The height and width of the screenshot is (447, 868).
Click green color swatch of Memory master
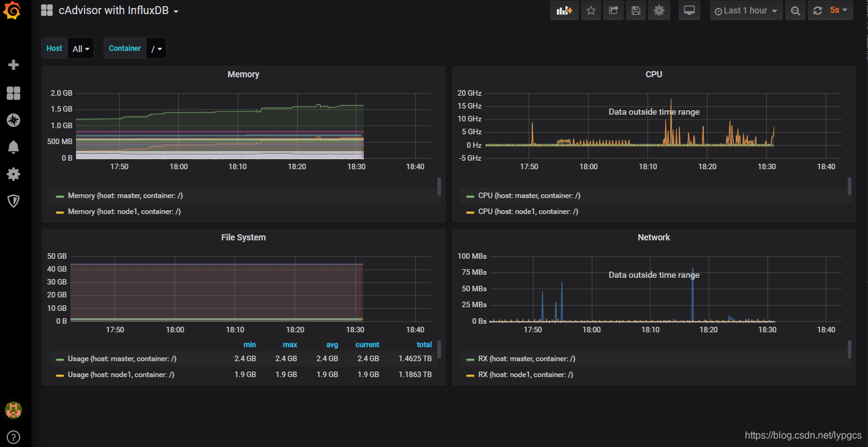click(59, 196)
